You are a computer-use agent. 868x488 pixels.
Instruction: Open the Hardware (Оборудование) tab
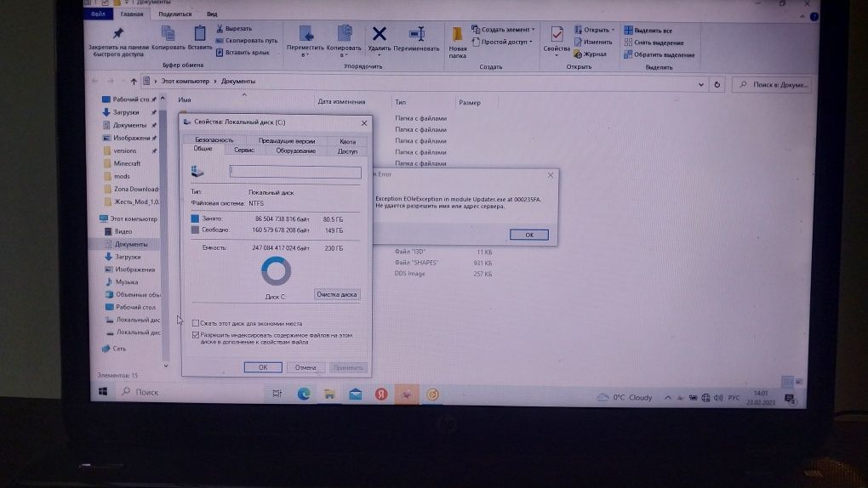295,150
